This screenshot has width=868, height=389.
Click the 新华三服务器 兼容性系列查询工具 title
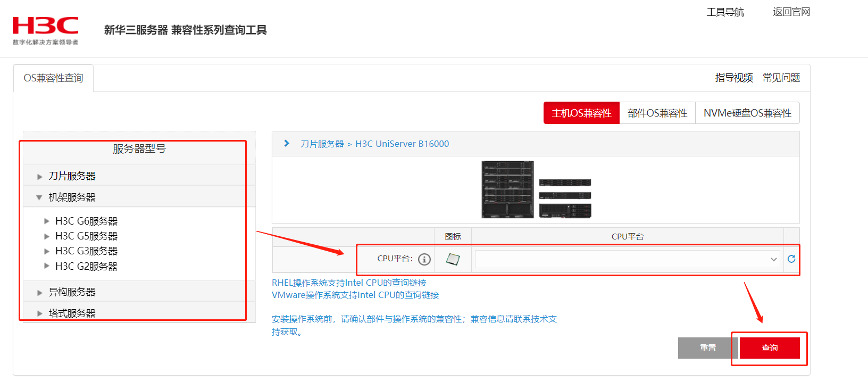pyautogui.click(x=186, y=30)
